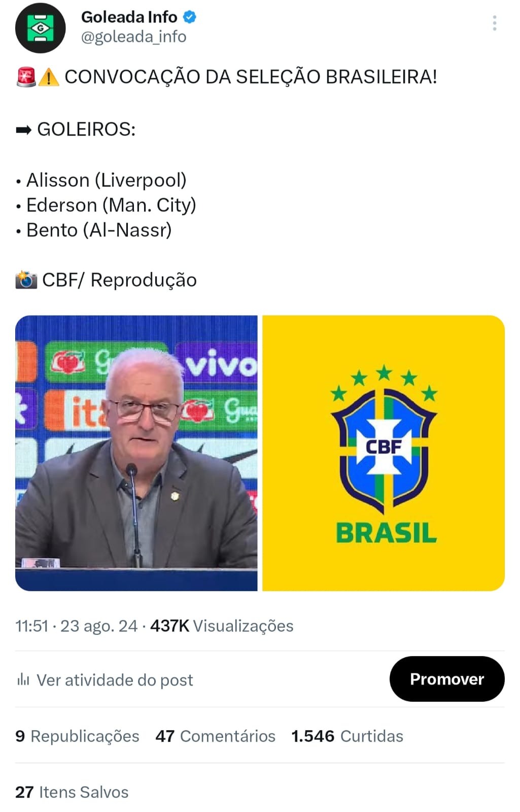View the 1.546 Curtidas list
Image resolution: width=520 pixels, height=812 pixels.
pos(347,736)
